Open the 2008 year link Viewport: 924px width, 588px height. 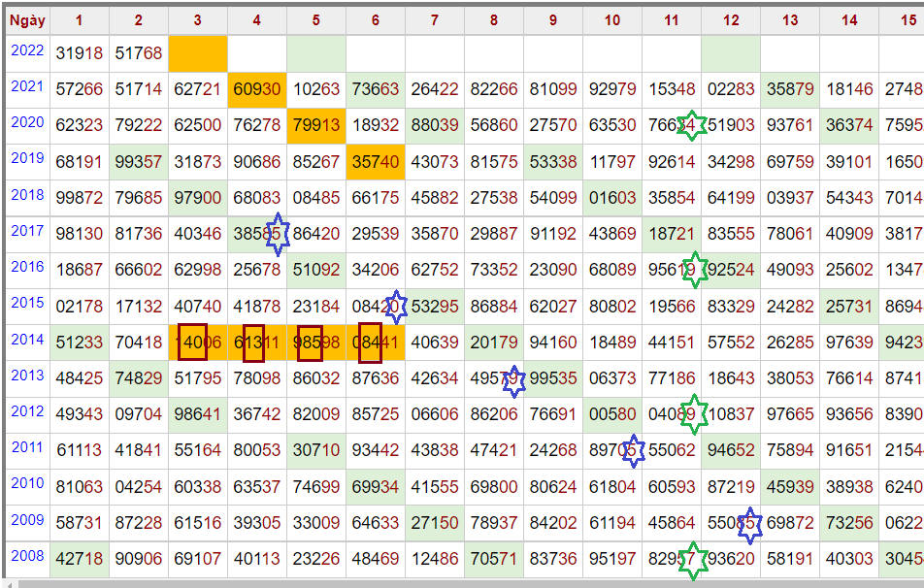(x=27, y=556)
